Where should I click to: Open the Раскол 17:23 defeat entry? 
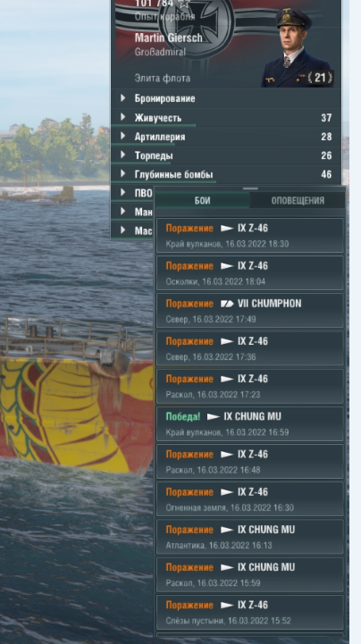pyautogui.click(x=250, y=386)
